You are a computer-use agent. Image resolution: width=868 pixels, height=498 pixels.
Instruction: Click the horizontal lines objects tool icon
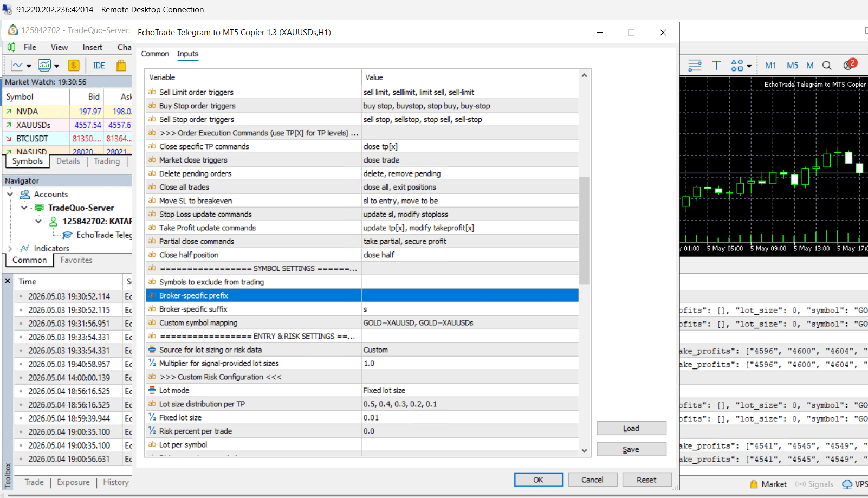click(x=695, y=66)
